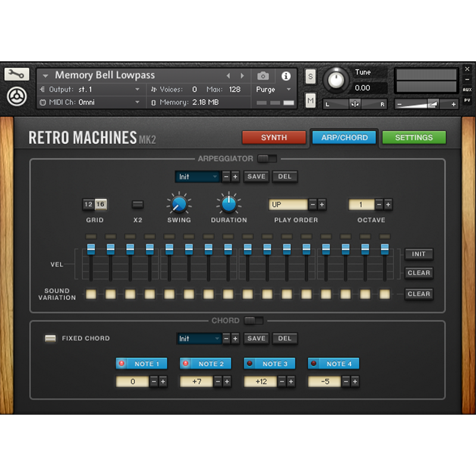This screenshot has height=476, width=476.
Task: Toggle NOTE 2 chord button
Action: click(x=205, y=364)
